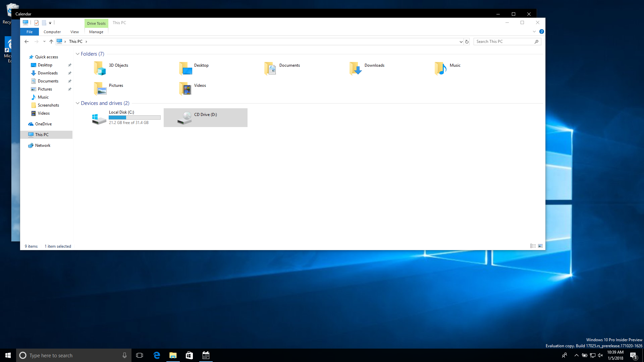Open the 3D Objects folder icon
Viewport: 644px width, 362px height.
click(x=100, y=68)
